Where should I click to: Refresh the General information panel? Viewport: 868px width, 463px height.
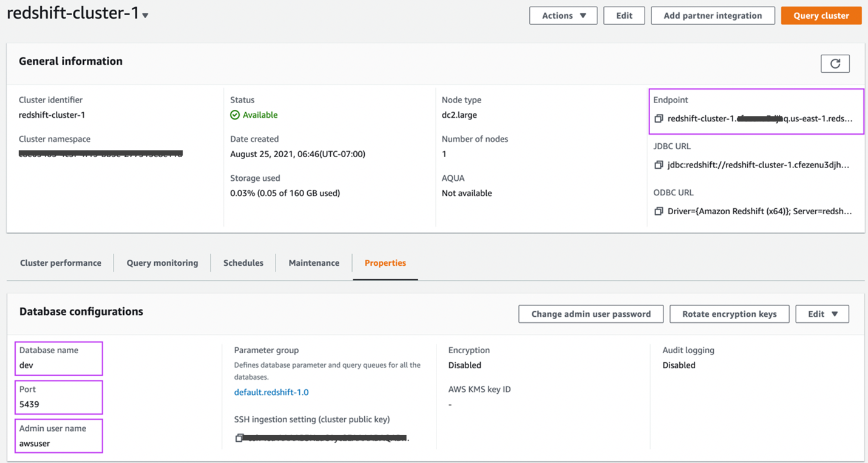[x=835, y=64]
